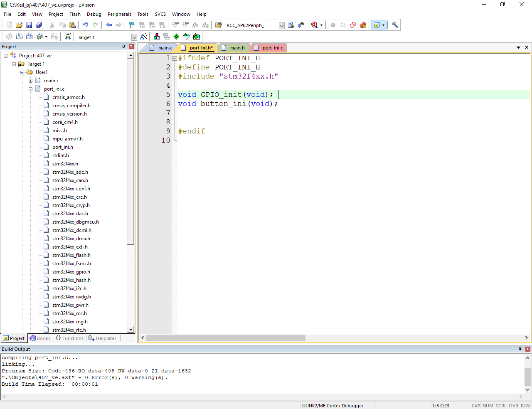The width and height of the screenshot is (532, 409).
Task: Click the editor horizontal scrollbar thumb
Action: point(226,338)
